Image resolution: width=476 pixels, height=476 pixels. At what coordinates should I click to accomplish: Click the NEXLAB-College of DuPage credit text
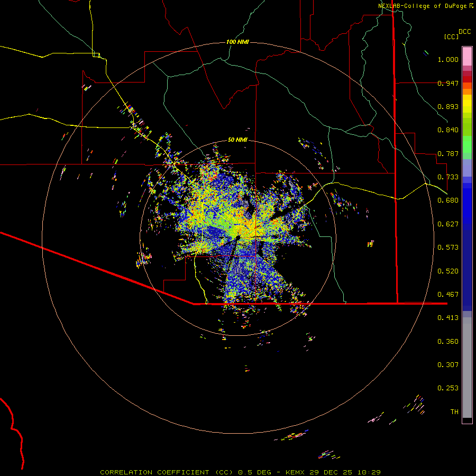426,6
